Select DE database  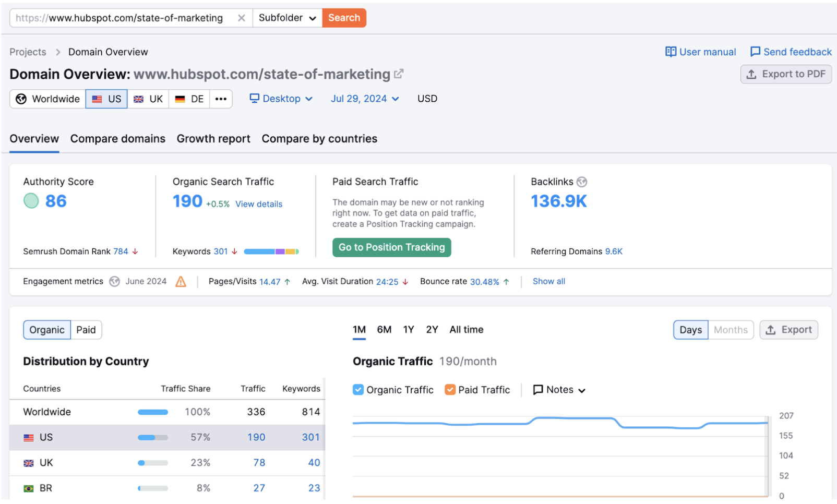click(x=189, y=99)
